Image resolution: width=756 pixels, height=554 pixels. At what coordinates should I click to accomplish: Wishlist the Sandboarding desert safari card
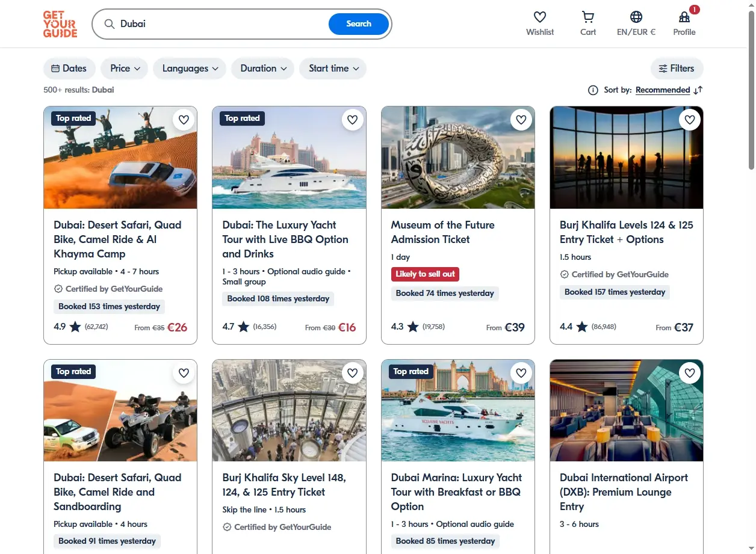(x=184, y=373)
